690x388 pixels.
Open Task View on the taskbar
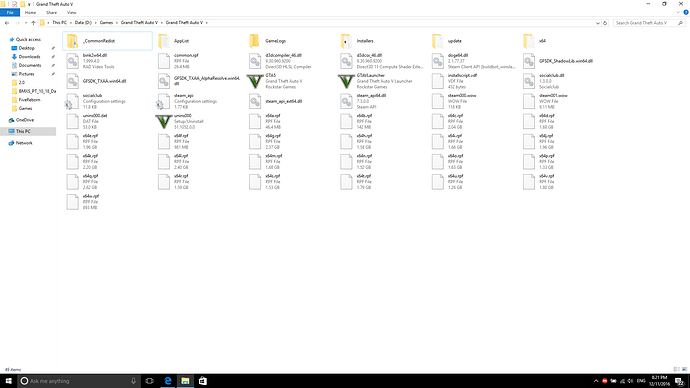click(x=150, y=381)
